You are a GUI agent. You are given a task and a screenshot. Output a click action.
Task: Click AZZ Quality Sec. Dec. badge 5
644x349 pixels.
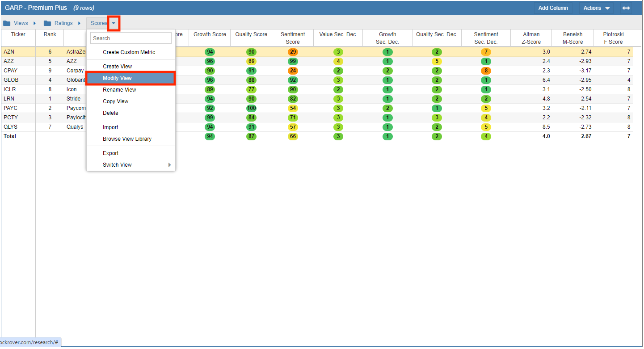437,61
